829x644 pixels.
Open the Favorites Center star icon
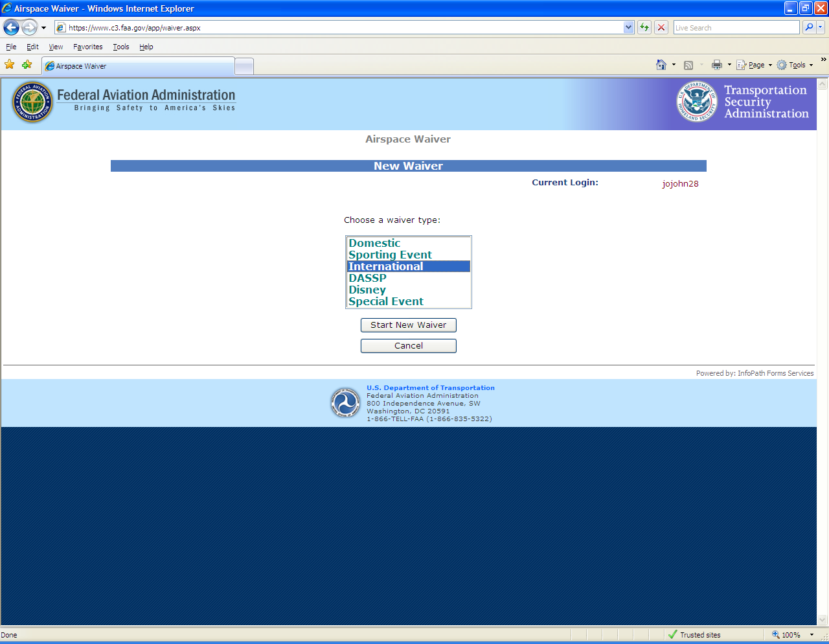click(x=9, y=65)
